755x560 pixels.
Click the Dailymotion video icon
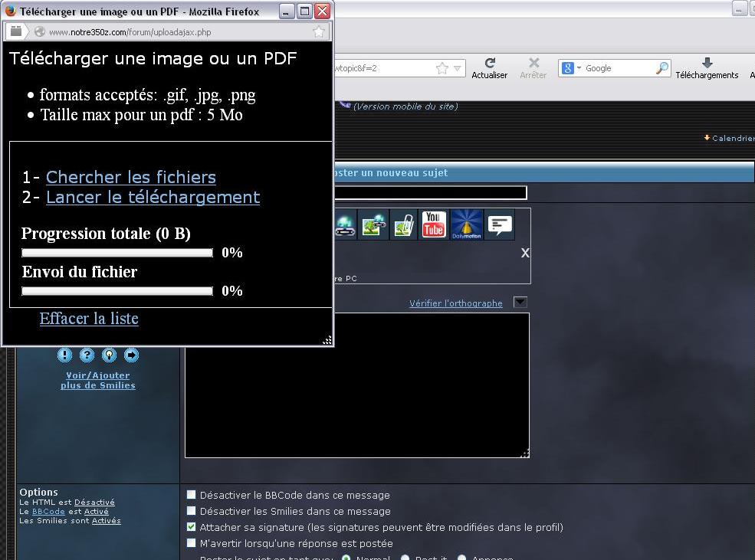point(466,224)
